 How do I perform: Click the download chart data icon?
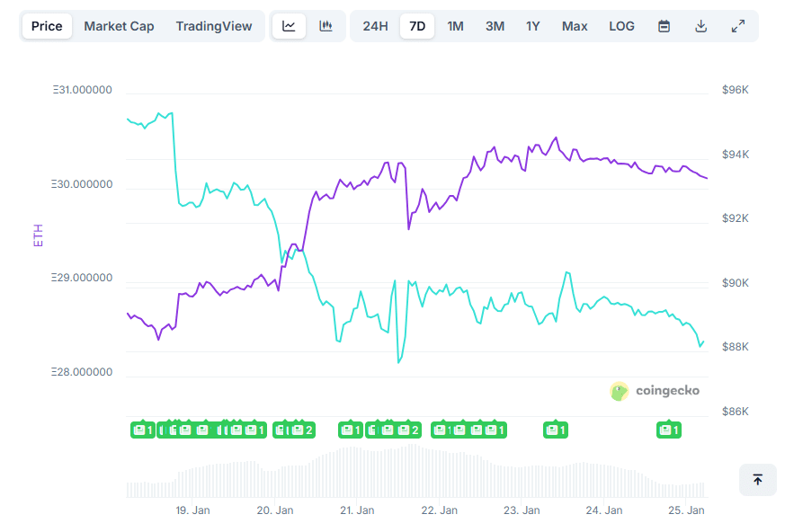tap(701, 26)
